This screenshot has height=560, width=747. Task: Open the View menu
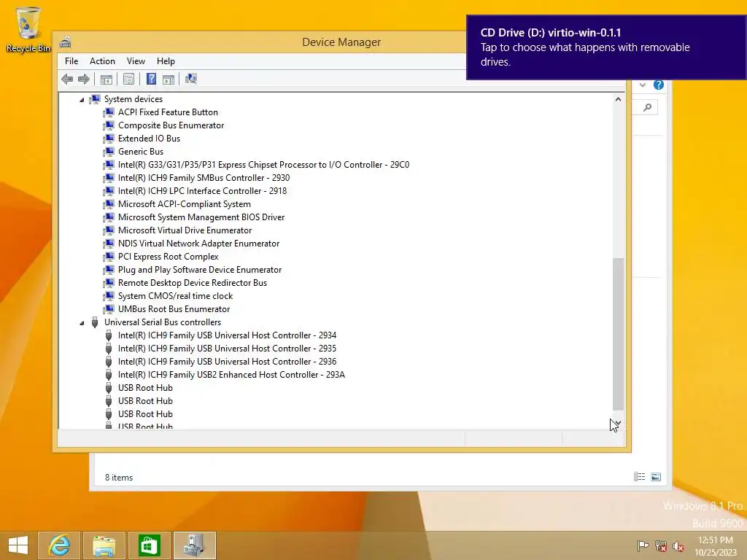click(x=136, y=61)
